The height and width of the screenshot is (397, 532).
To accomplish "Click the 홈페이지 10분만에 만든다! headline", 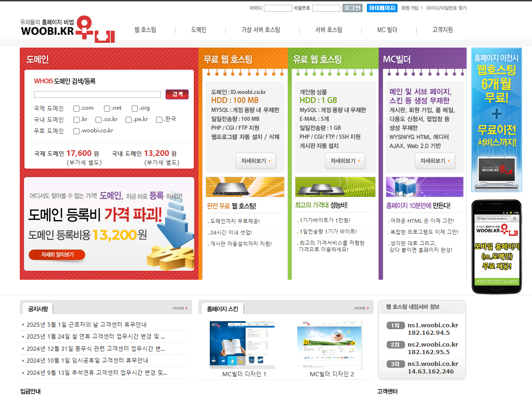I will 418,205.
